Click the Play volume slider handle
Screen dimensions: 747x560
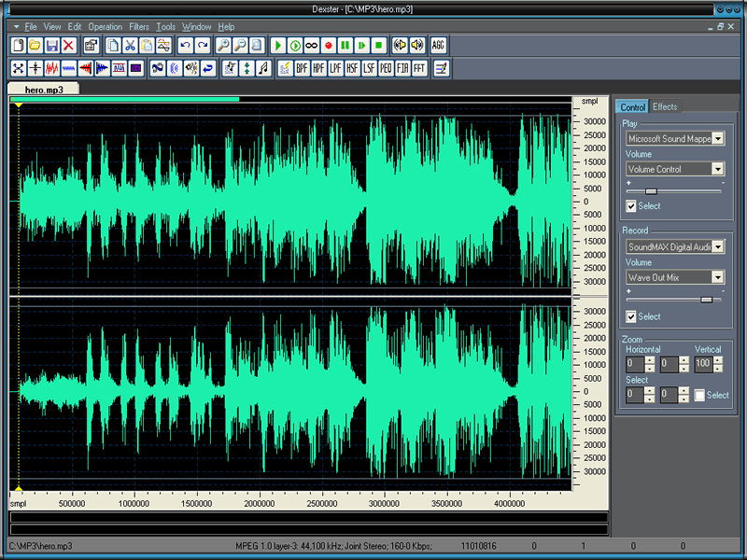pos(651,190)
